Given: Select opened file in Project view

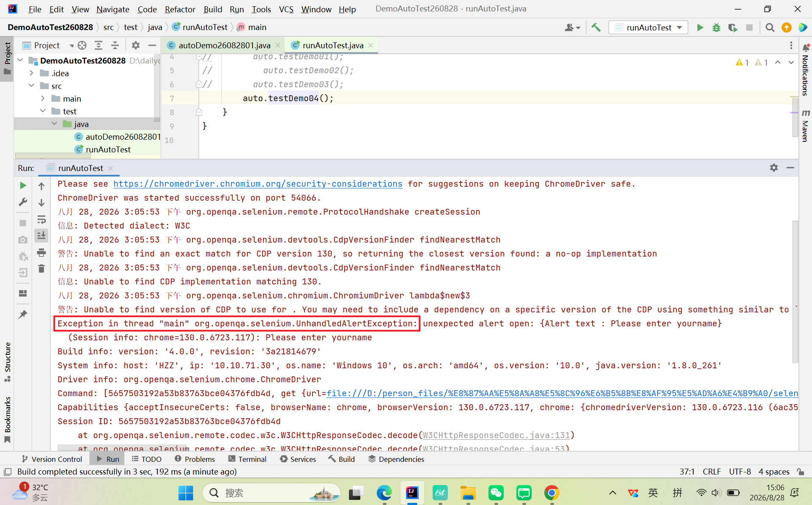Looking at the screenshot, I should point(82,45).
